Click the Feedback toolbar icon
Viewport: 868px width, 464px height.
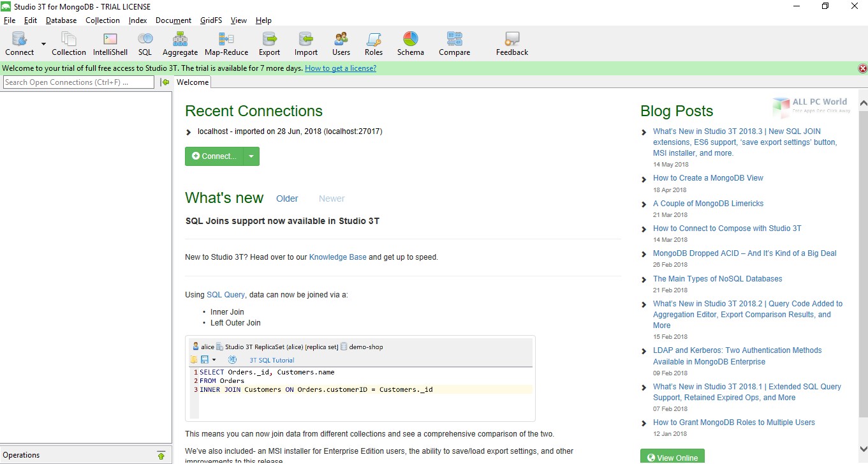click(511, 44)
